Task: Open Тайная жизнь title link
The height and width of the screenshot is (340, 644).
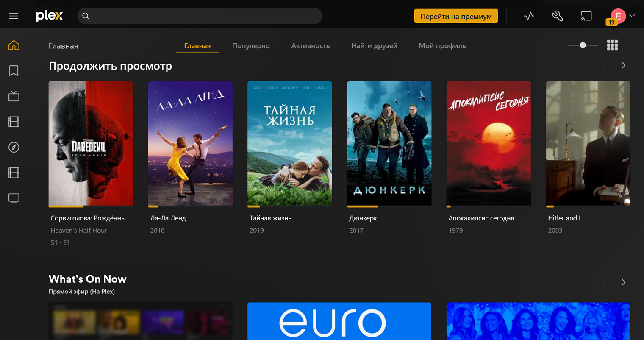Action: 270,218
